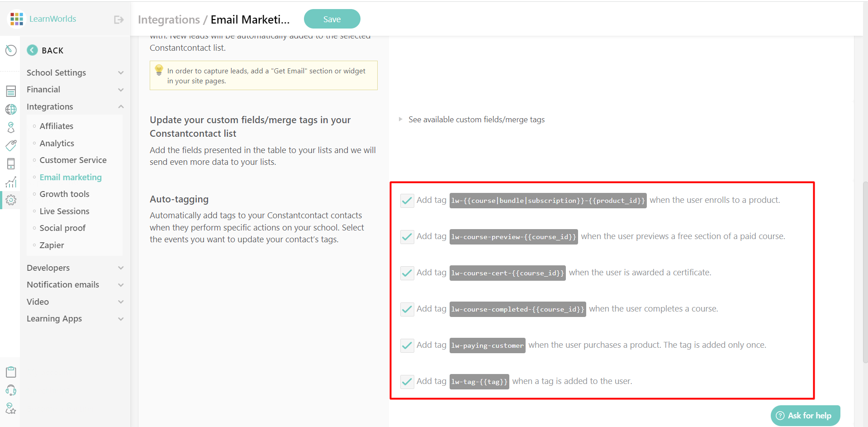Click the sidebar collapse arrow next to LearnWorlds
The image size is (868, 427).
[x=118, y=19]
